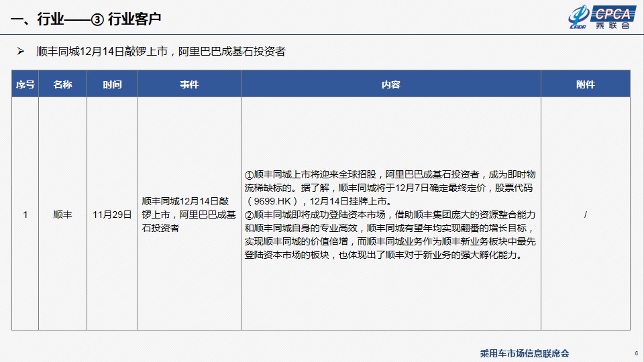Image resolution: width=644 pixels, height=362 pixels.
Task: Select the slash in the 附件 cell
Action: pos(585,215)
